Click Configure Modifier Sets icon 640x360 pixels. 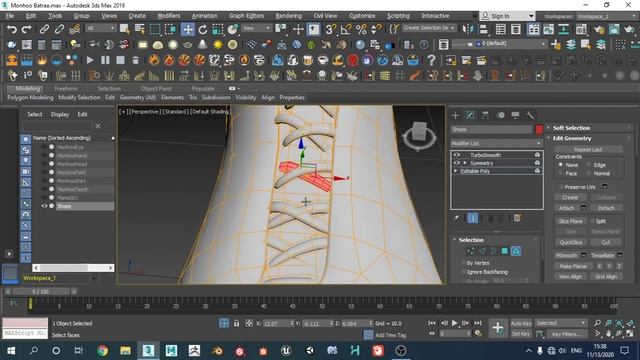click(517, 218)
